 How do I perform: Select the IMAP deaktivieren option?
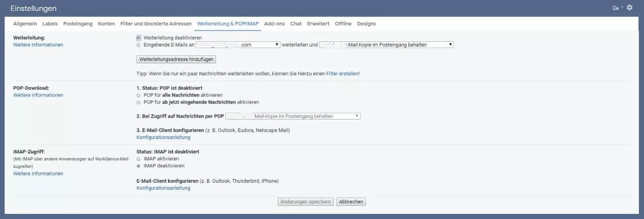click(139, 166)
